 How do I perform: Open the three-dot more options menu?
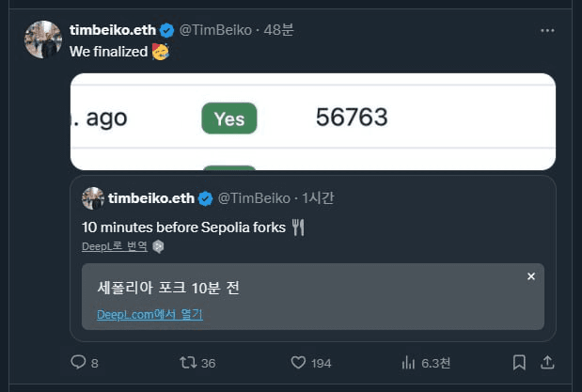(547, 30)
